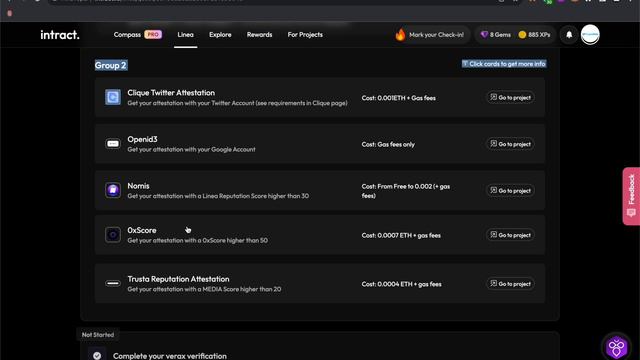Open the purple floating assistant icon

pyautogui.click(x=616, y=347)
